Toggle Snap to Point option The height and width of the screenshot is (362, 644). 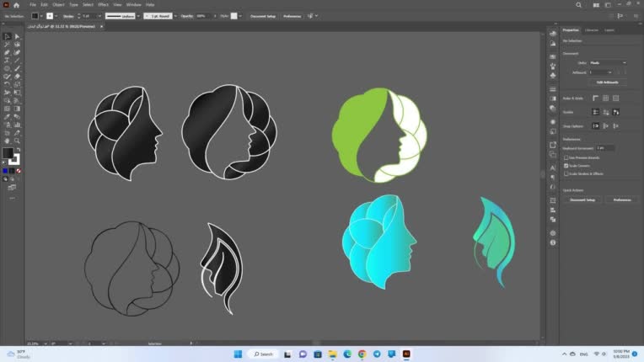[596, 126]
